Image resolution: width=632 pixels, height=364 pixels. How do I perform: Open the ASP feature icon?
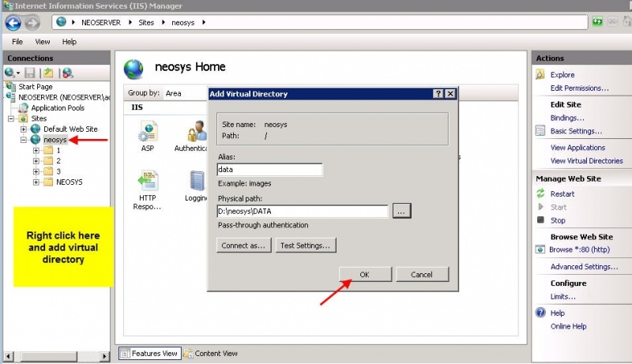pos(148,131)
